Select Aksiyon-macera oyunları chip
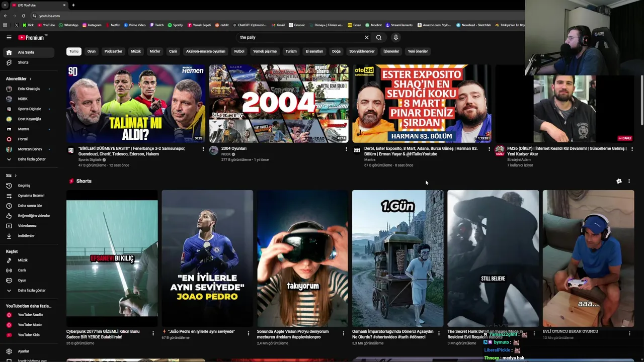The width and height of the screenshot is (644, 362). [206, 51]
